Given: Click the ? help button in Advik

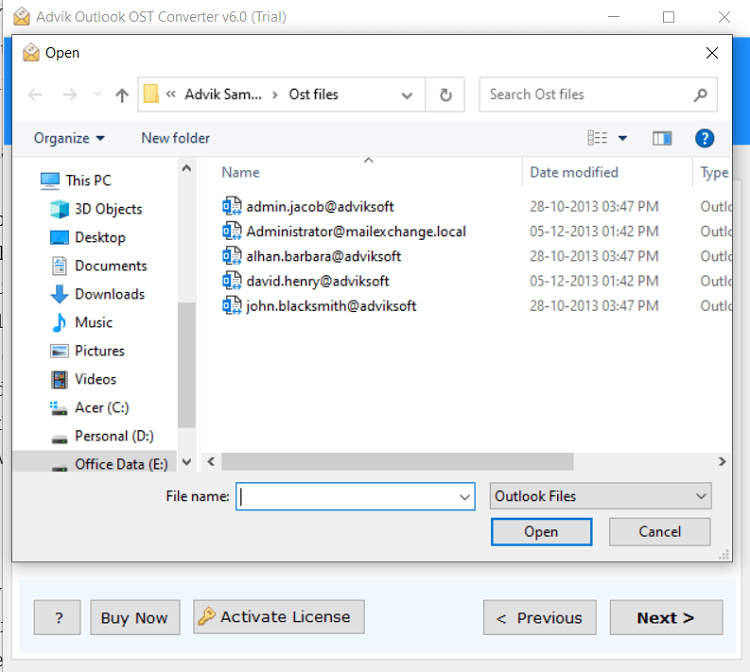Looking at the screenshot, I should [57, 617].
